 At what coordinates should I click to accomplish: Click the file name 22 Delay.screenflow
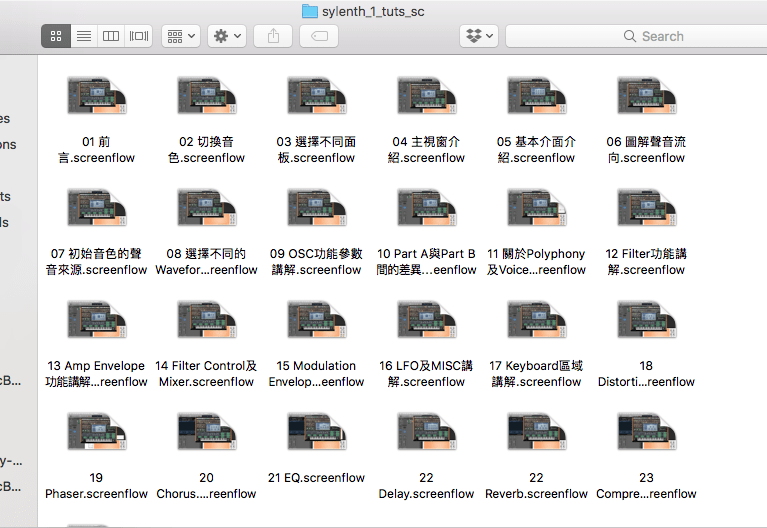coord(427,485)
